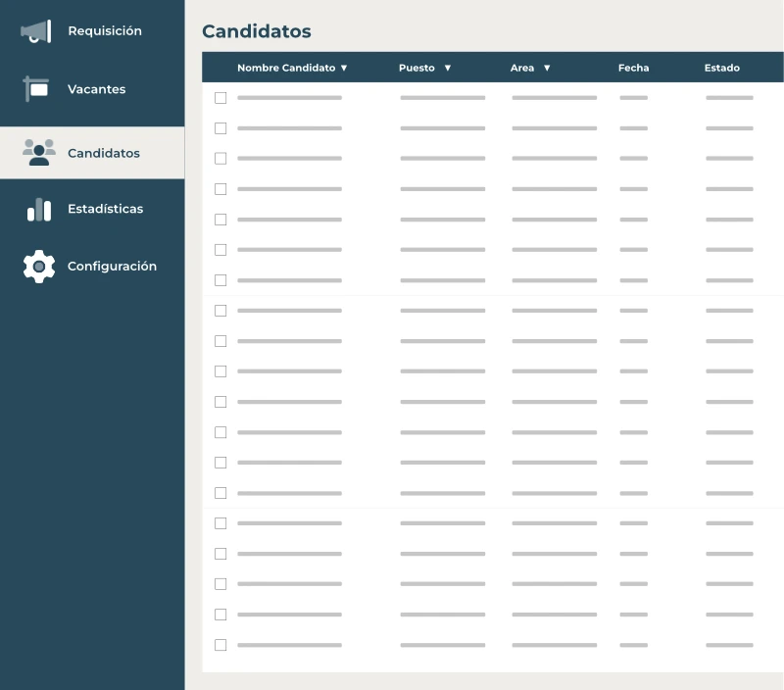Select the Estadísticas sidebar label

pos(105,209)
